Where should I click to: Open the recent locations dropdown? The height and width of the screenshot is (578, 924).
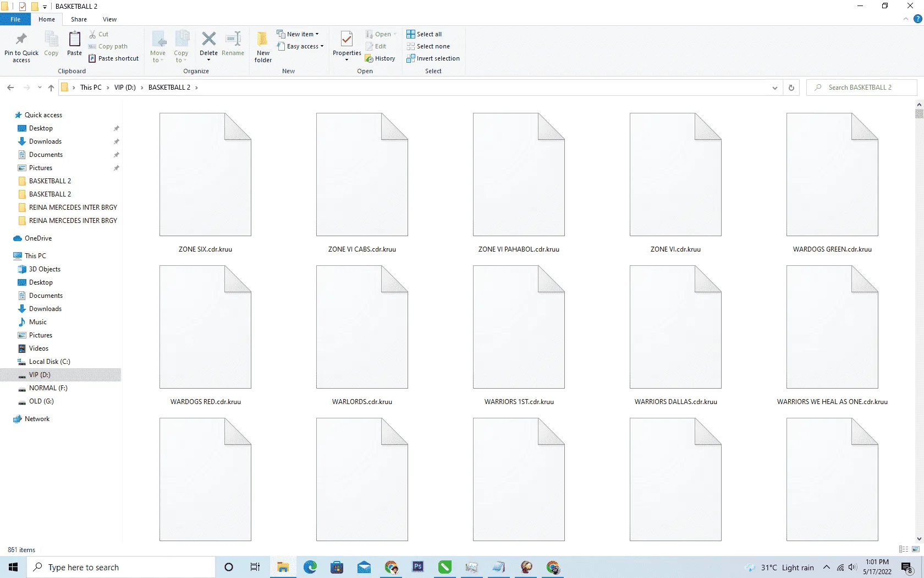[x=40, y=88]
